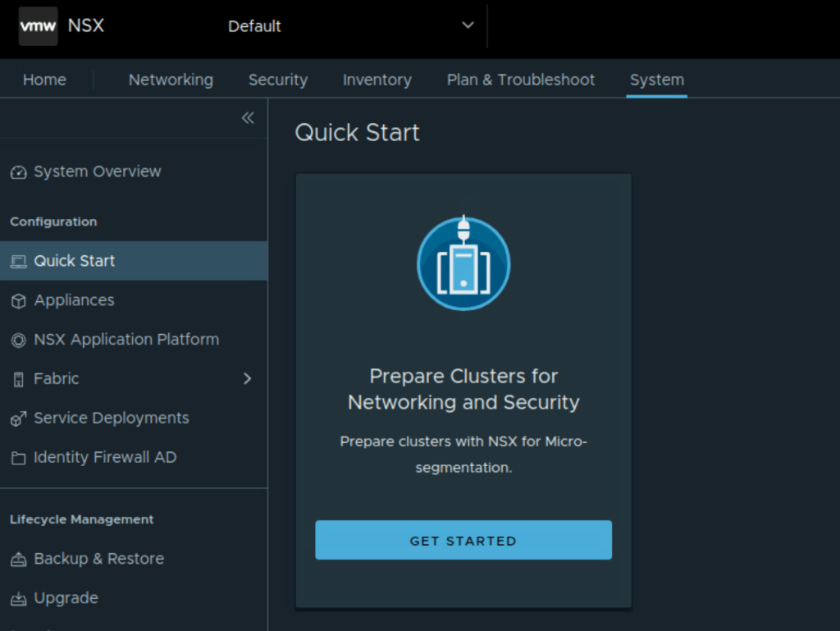The height and width of the screenshot is (631, 840).
Task: Expand the Fabric submenu arrow
Action: coord(247,379)
